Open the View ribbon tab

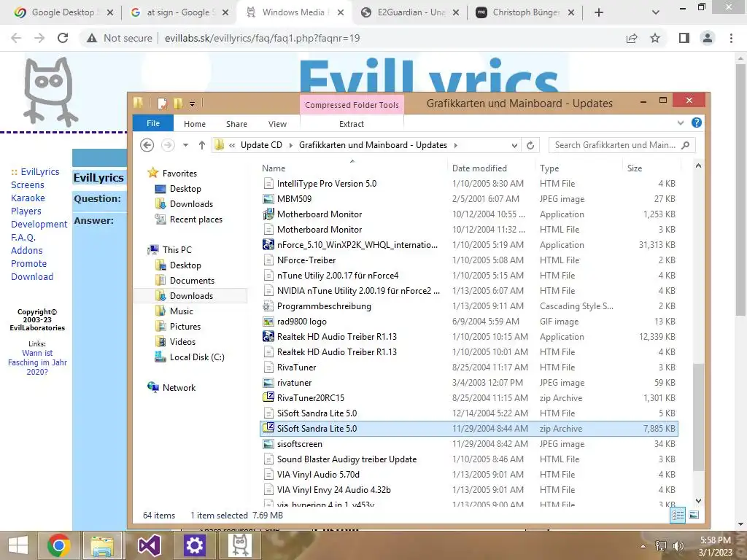277,124
